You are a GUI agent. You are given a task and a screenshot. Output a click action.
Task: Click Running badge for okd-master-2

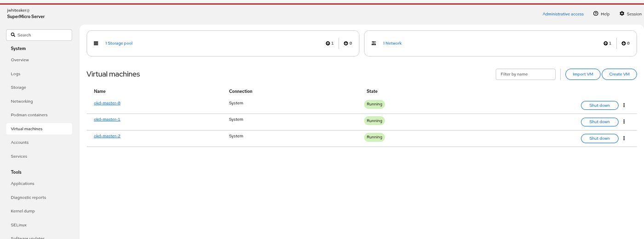coord(374,137)
